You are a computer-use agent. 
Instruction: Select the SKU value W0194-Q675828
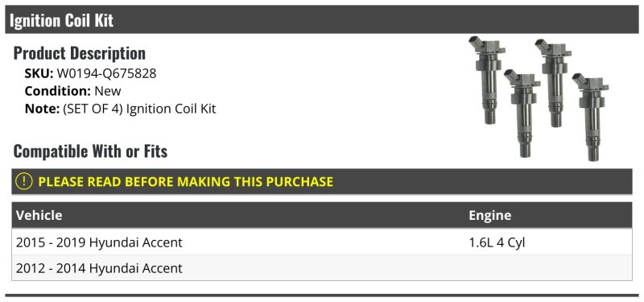106,73
